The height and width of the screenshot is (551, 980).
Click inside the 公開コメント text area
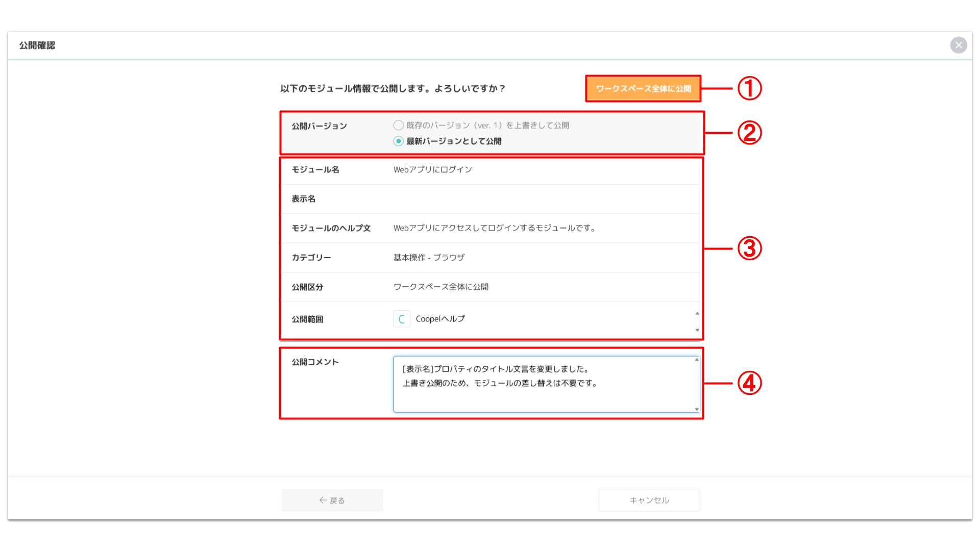coord(546,384)
